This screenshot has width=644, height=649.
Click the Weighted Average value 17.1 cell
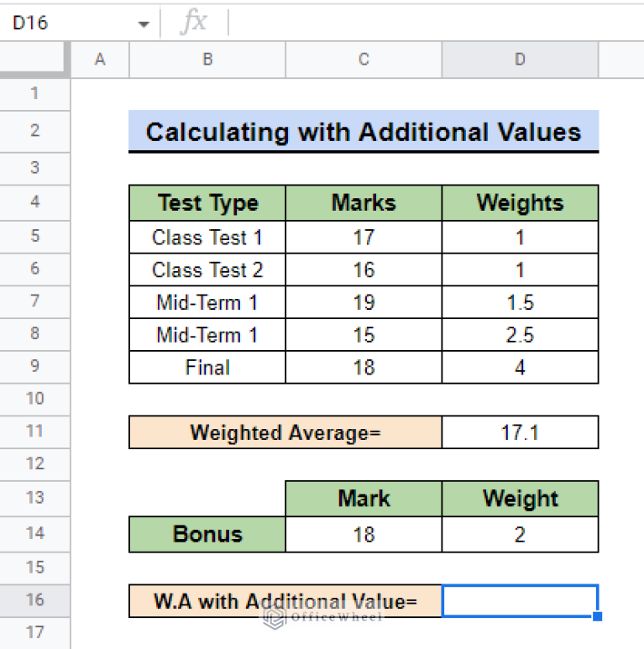pyautogui.click(x=520, y=432)
